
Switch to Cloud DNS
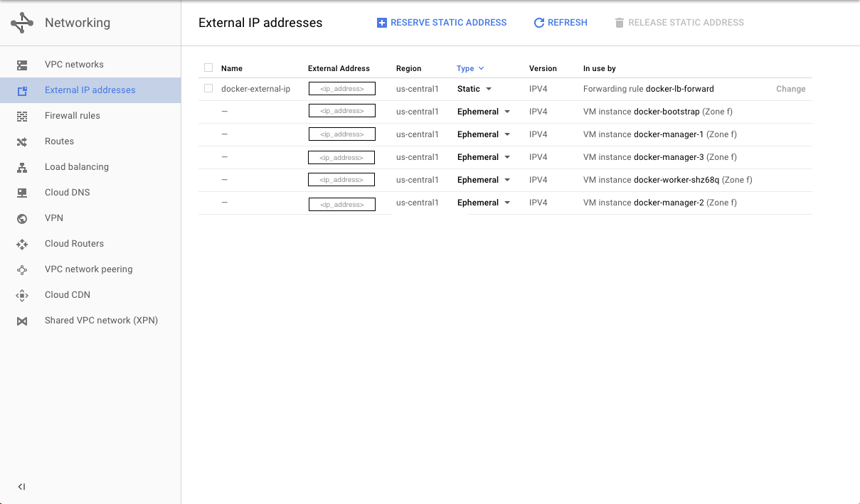pos(90,193)
